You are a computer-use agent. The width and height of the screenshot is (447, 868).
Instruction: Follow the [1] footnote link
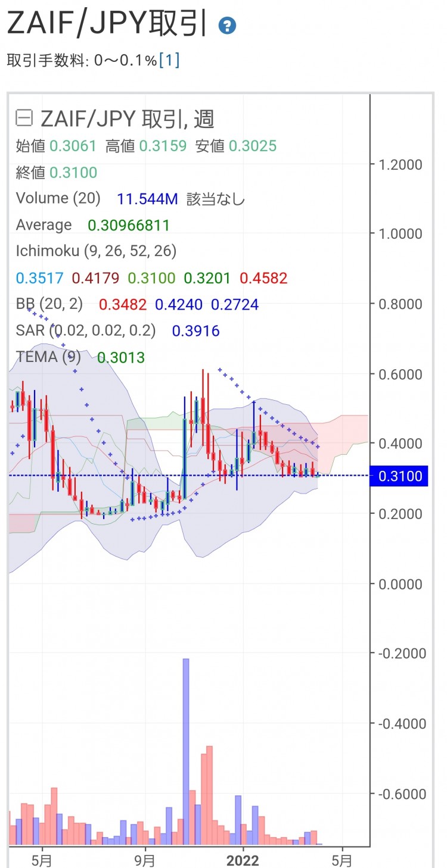click(x=169, y=60)
